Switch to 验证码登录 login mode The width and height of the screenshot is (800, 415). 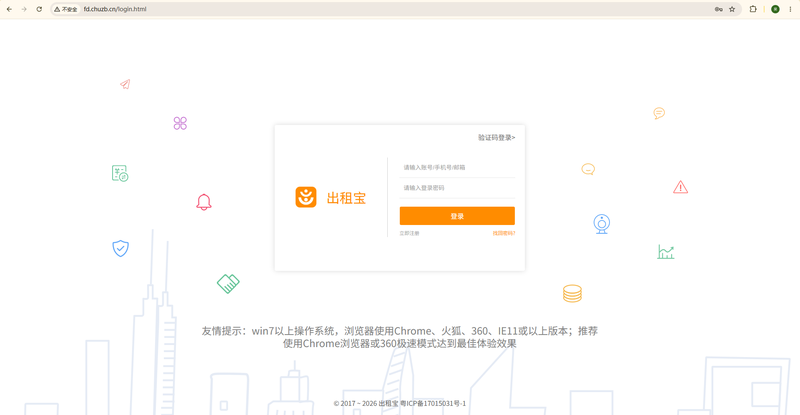496,138
